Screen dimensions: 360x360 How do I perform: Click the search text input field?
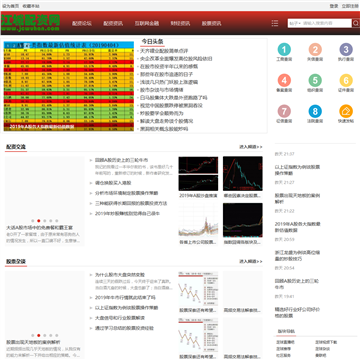coord(326,23)
